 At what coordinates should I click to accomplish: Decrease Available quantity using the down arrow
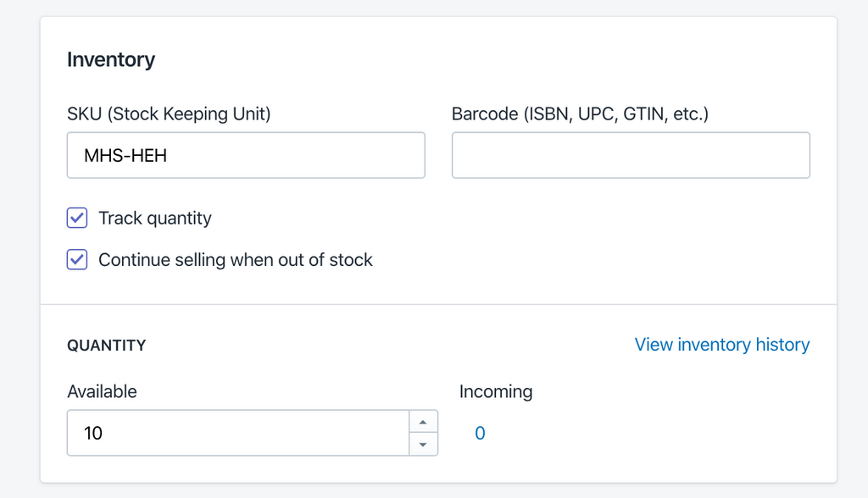click(424, 444)
